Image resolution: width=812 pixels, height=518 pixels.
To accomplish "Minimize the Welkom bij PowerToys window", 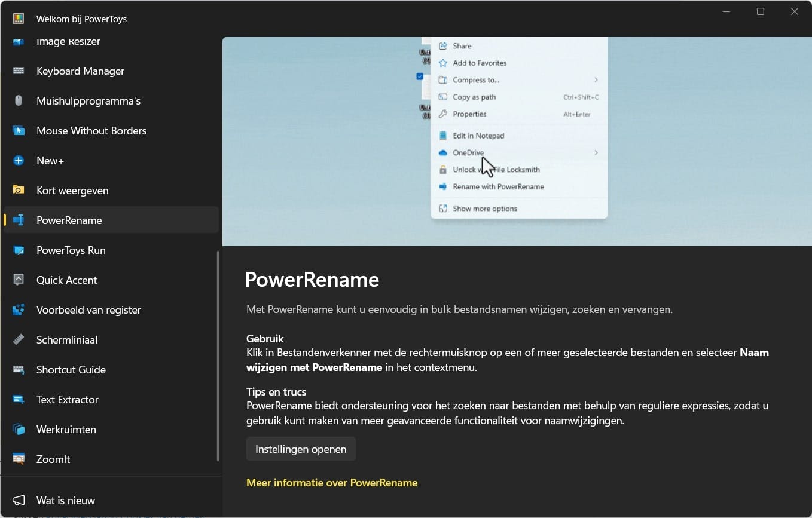I will 726,11.
